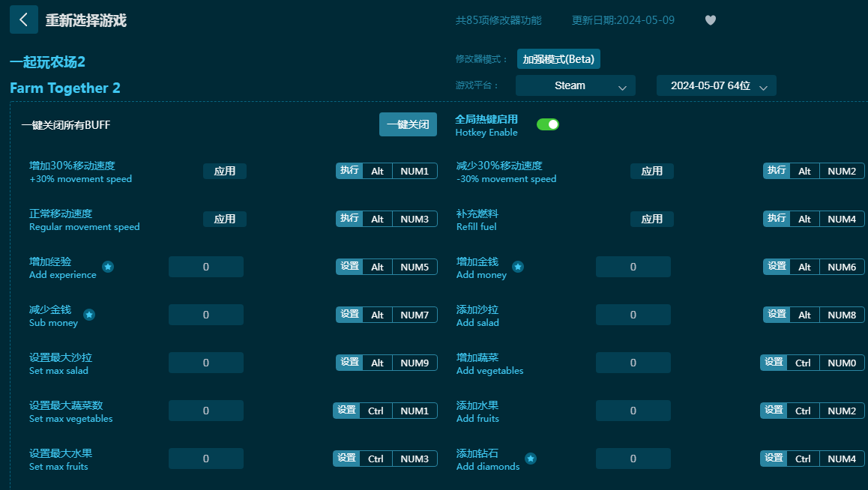Click star icon beside Add diamonds
This screenshot has width=868, height=490.
point(531,459)
